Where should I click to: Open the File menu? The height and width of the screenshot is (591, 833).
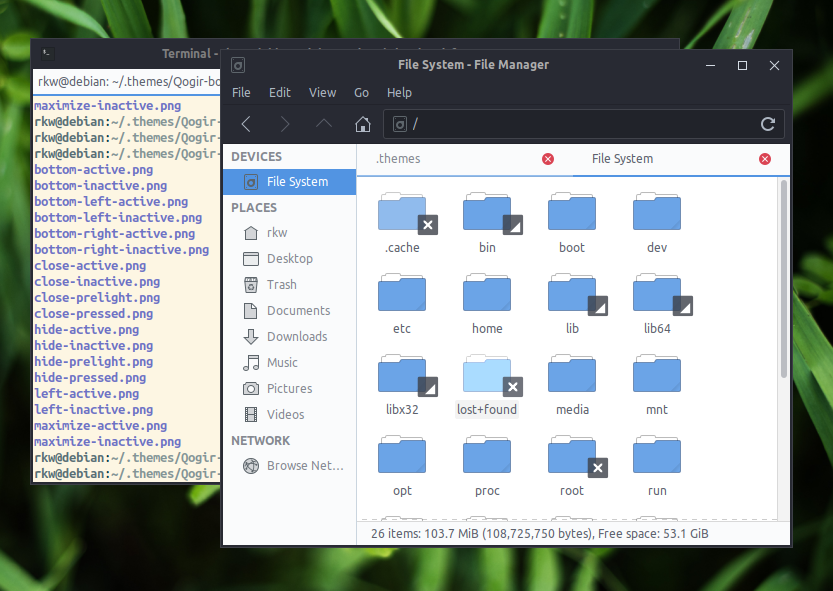coord(241,92)
